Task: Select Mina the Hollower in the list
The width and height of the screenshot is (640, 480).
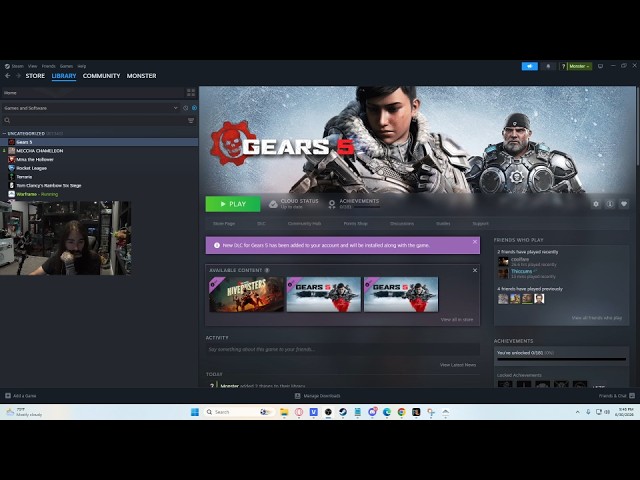Action: 99,160
